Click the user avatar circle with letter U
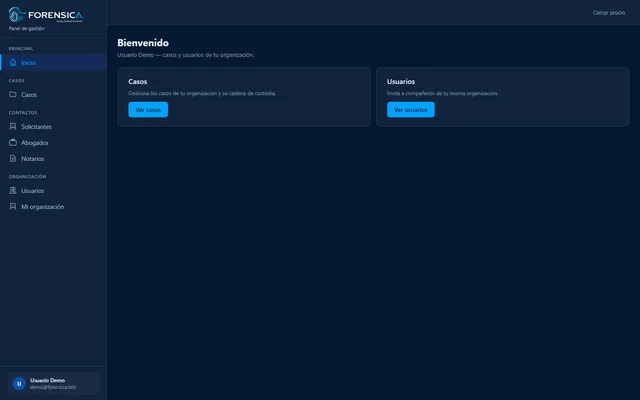 pyautogui.click(x=19, y=384)
